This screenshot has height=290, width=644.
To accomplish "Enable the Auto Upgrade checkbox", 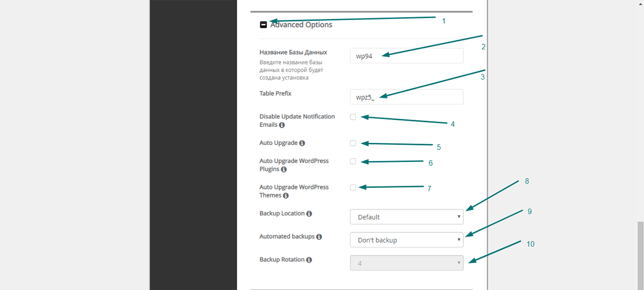I will pos(353,143).
